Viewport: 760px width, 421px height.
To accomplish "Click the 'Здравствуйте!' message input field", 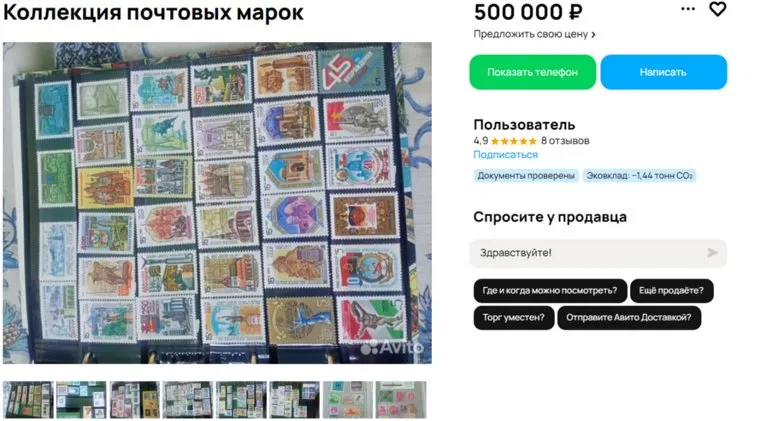I will pyautogui.click(x=598, y=253).
